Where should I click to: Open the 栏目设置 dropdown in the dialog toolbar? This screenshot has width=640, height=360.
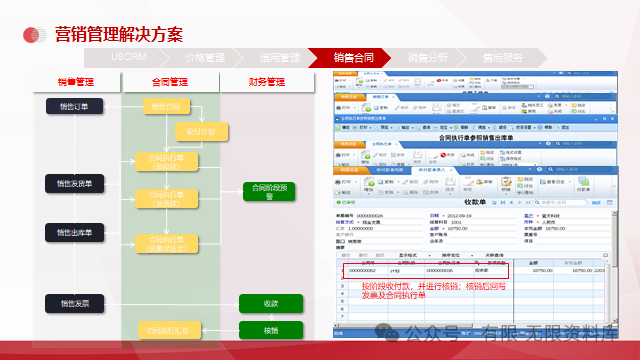[x=535, y=128]
